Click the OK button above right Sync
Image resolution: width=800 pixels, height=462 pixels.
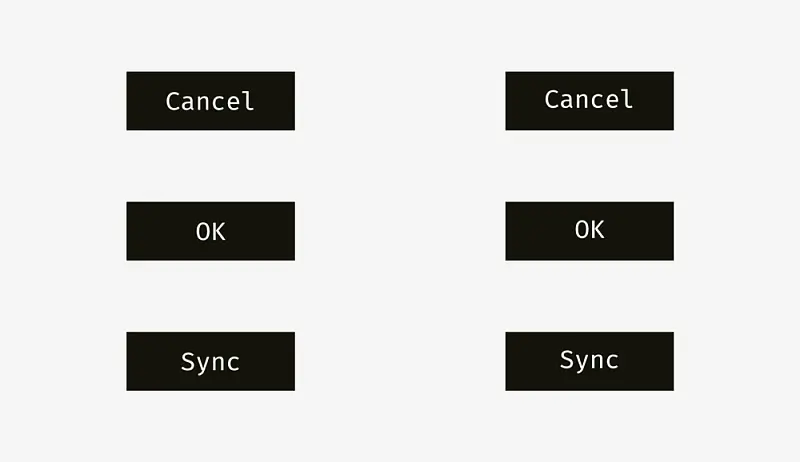pos(589,231)
